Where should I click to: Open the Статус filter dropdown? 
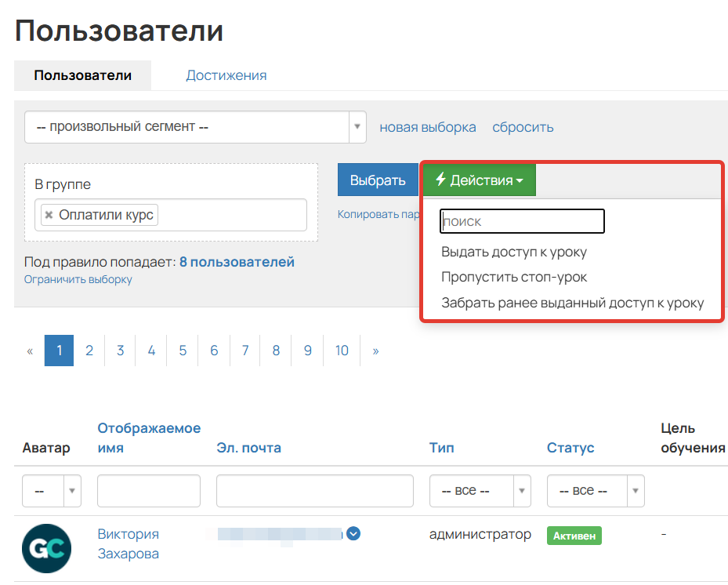[595, 490]
